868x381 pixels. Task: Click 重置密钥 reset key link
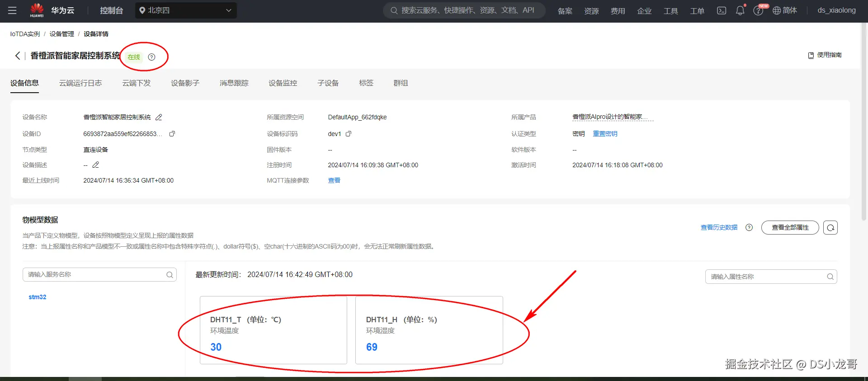(605, 134)
